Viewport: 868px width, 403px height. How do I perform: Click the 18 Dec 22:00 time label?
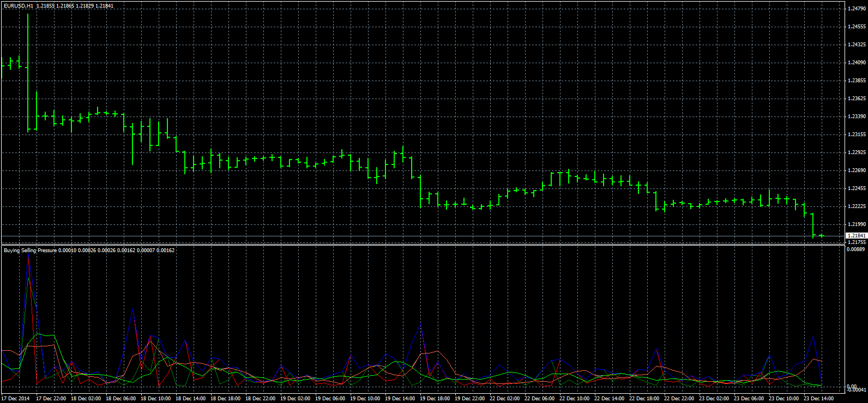[261, 399]
